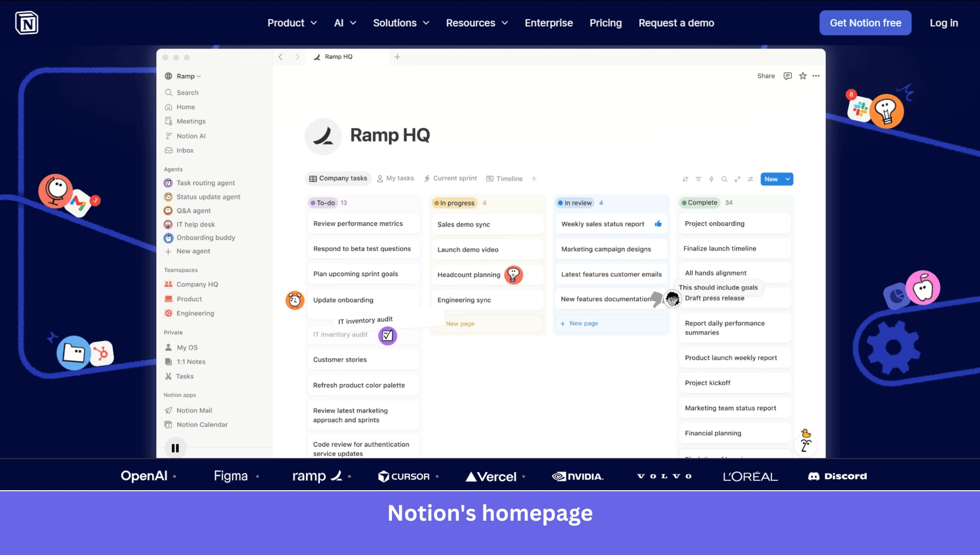Switch to the My tasks view
The height and width of the screenshot is (555, 980).
coord(395,178)
